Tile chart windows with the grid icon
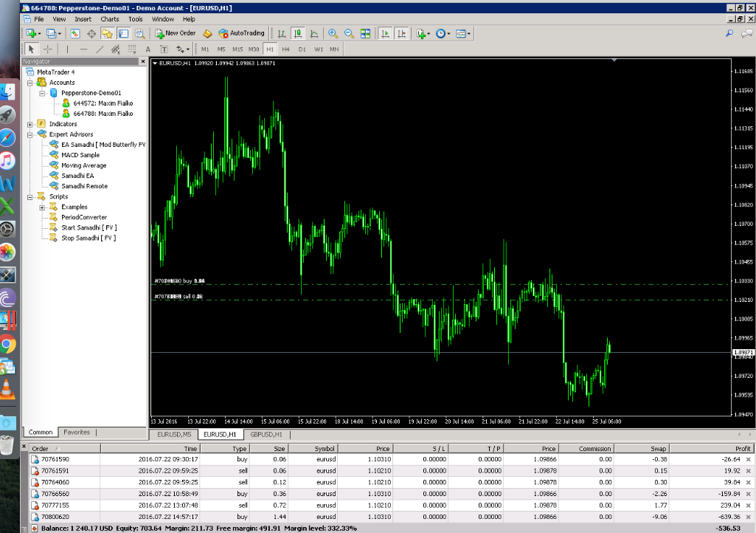The height and width of the screenshot is (533, 756). (x=366, y=33)
